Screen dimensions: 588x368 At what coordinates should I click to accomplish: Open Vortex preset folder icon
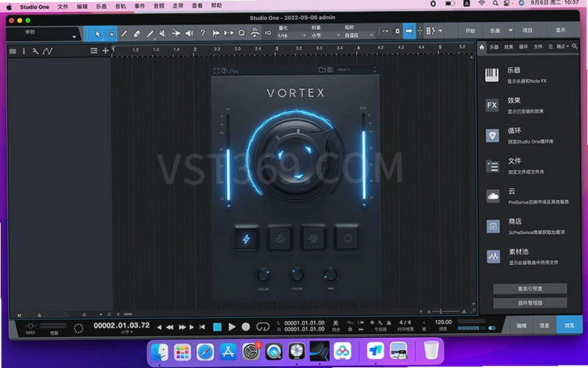pyautogui.click(x=322, y=70)
